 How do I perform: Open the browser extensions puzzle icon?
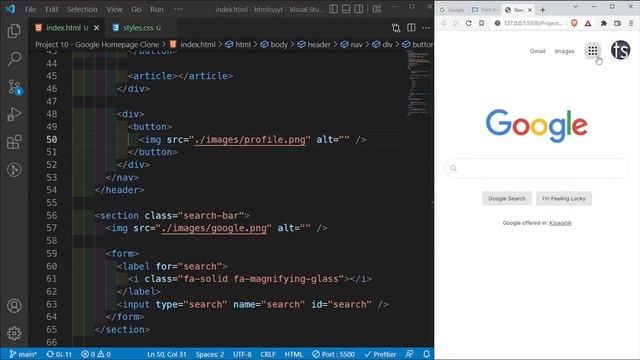coord(604,23)
